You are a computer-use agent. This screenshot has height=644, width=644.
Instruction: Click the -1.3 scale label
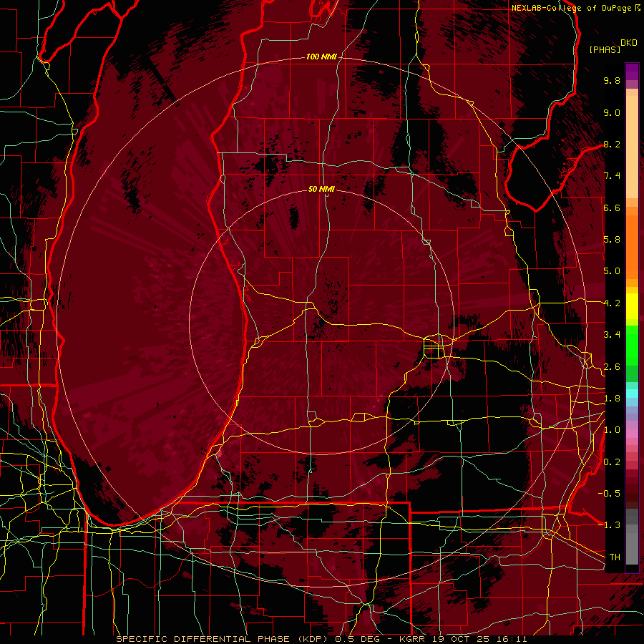click(x=609, y=525)
